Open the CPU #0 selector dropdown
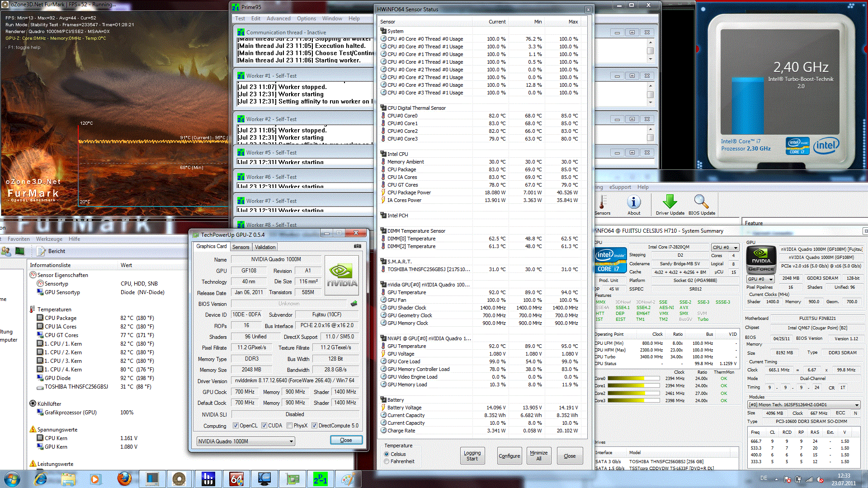The height and width of the screenshot is (488, 868). point(736,248)
